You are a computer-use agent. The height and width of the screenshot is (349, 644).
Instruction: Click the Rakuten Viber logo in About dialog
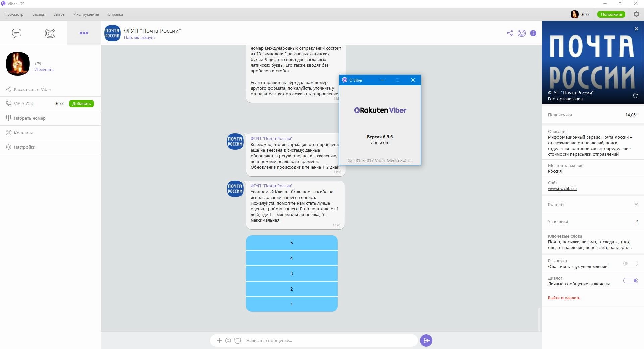click(380, 110)
